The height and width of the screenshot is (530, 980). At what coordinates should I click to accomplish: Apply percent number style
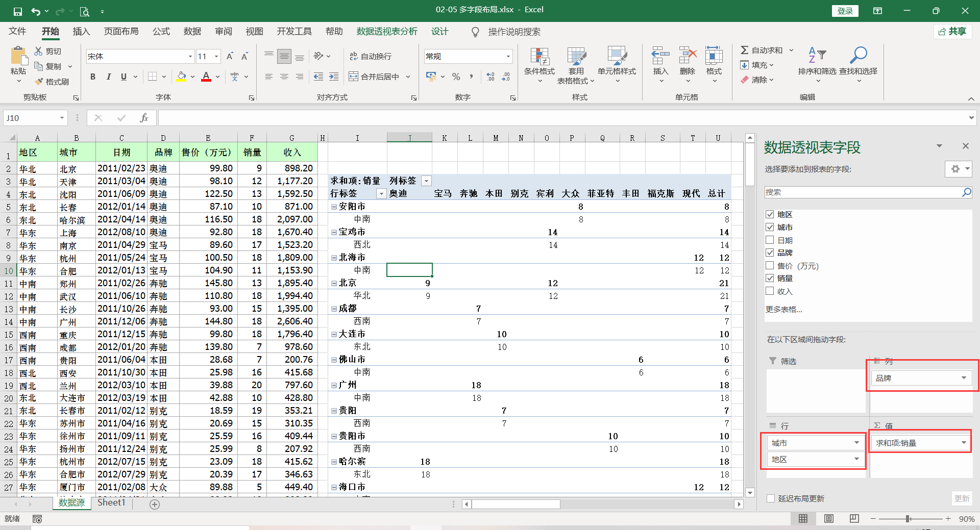click(456, 77)
